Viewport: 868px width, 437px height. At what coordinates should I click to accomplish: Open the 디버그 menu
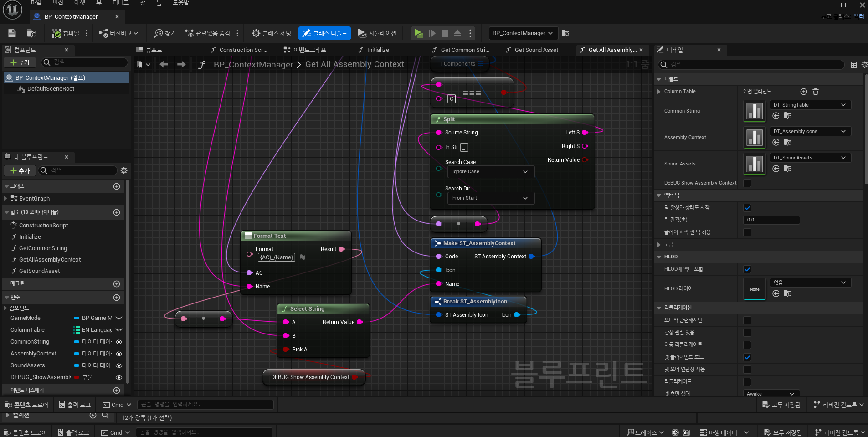tap(121, 3)
